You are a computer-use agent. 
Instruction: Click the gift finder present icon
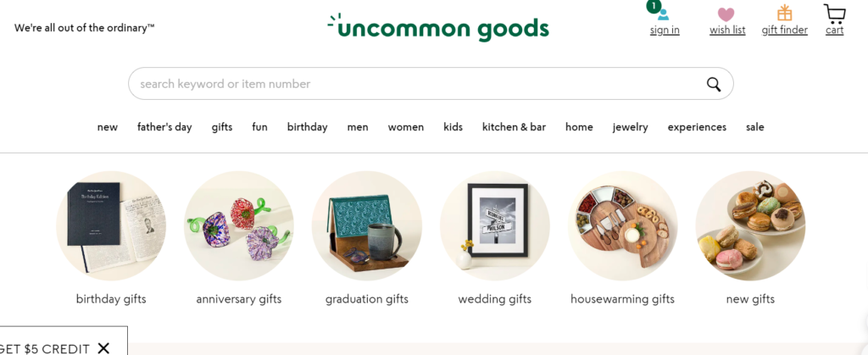pyautogui.click(x=784, y=14)
